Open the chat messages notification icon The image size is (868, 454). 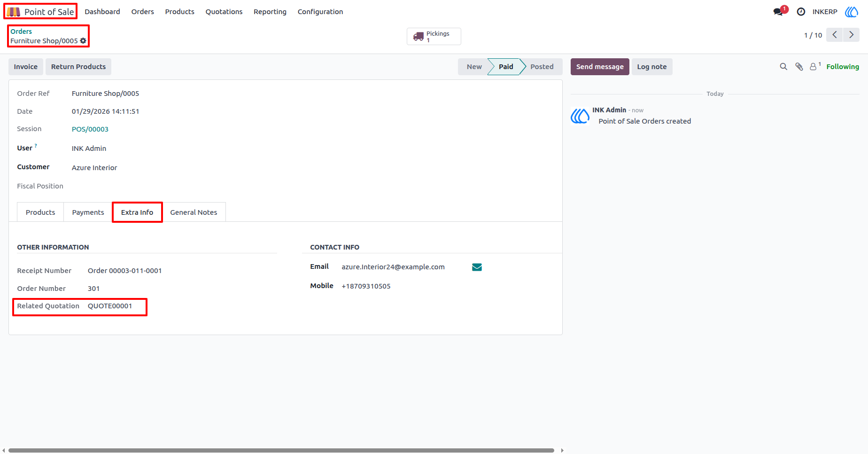[779, 12]
